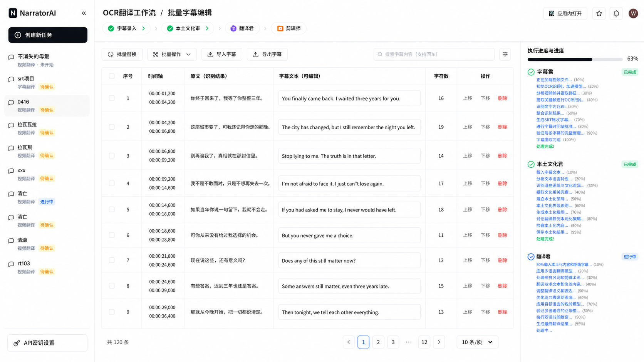Image resolution: width=644 pixels, height=362 pixels.
Task: Click 创建新任务 button
Action: click(48, 35)
